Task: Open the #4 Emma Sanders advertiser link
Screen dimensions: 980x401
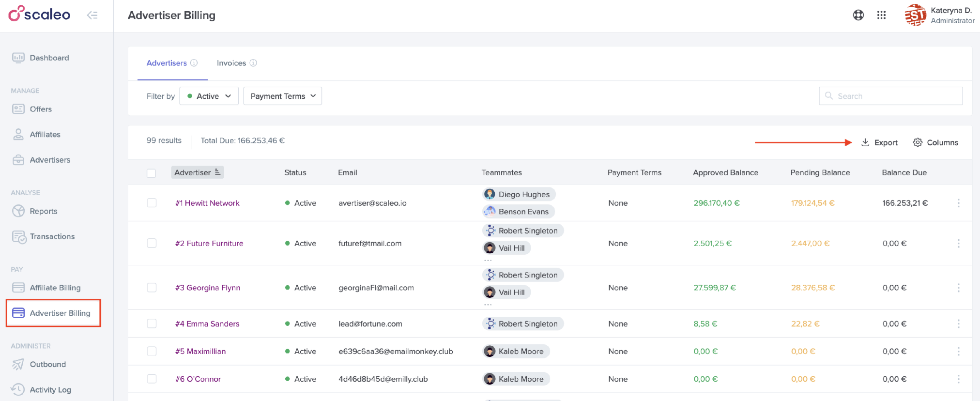Action: click(207, 324)
